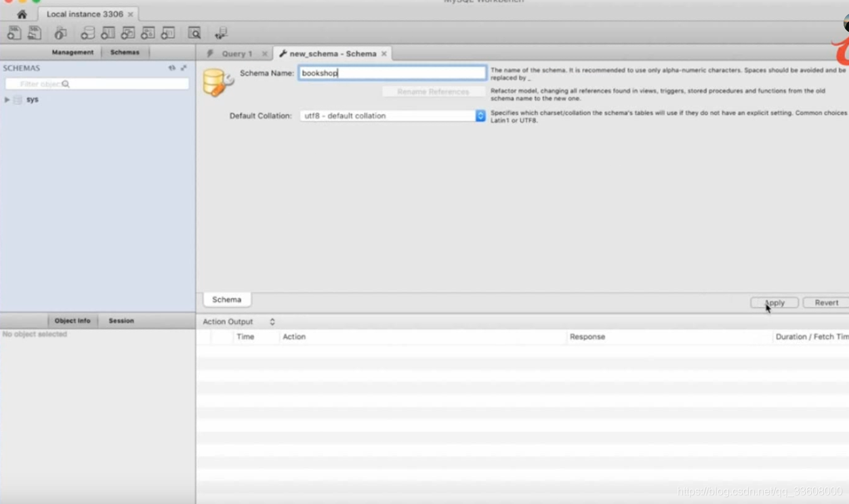Close the new_schema - Schema tab
849x504 pixels.
click(384, 54)
